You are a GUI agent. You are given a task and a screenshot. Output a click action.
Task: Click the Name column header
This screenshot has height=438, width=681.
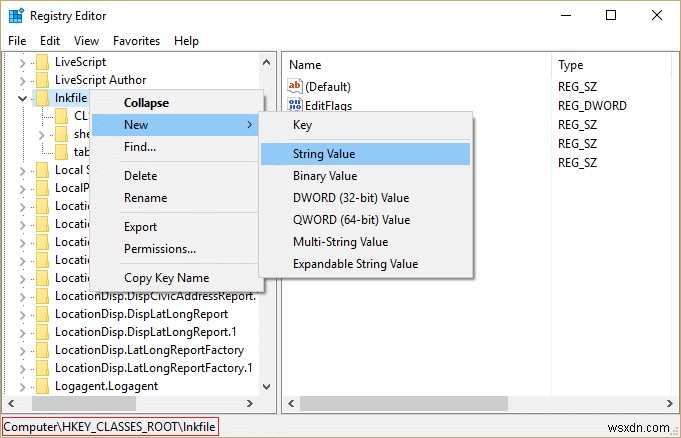pyautogui.click(x=305, y=64)
